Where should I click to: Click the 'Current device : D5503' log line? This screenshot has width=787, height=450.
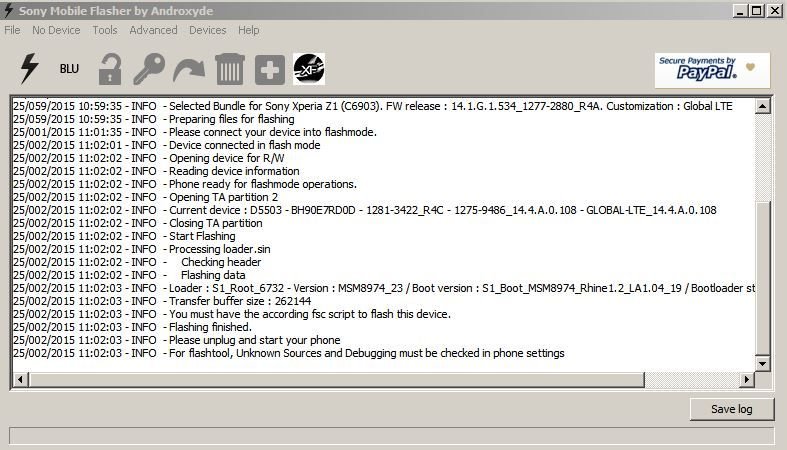(x=365, y=210)
